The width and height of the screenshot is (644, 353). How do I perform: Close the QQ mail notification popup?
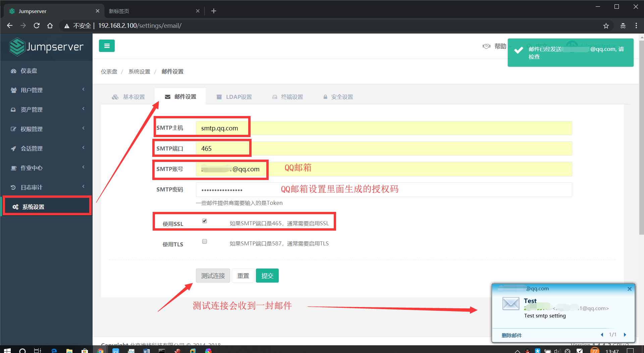(x=630, y=289)
